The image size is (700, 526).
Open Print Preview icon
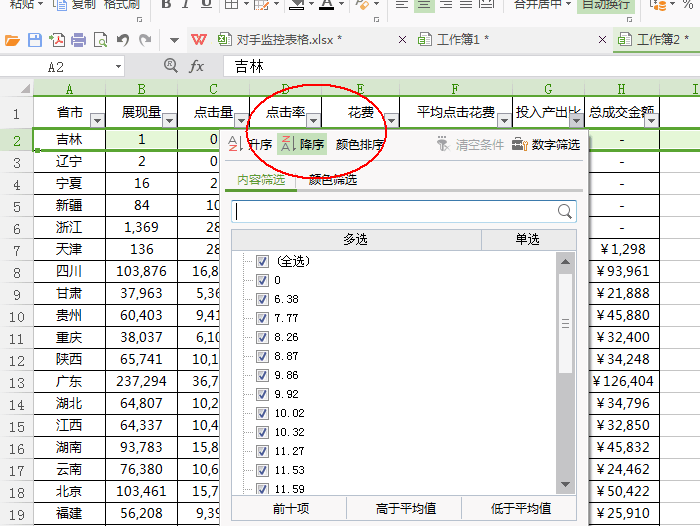click(x=100, y=40)
